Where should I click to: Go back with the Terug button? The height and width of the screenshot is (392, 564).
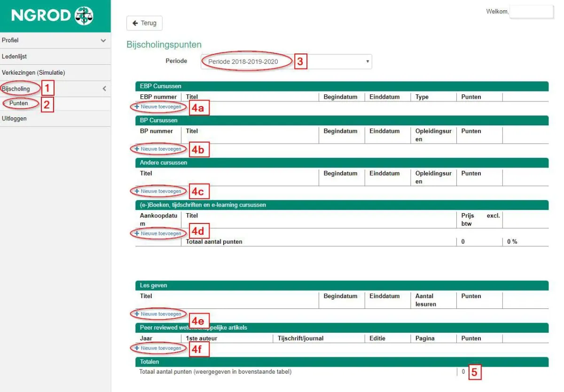[x=144, y=23]
